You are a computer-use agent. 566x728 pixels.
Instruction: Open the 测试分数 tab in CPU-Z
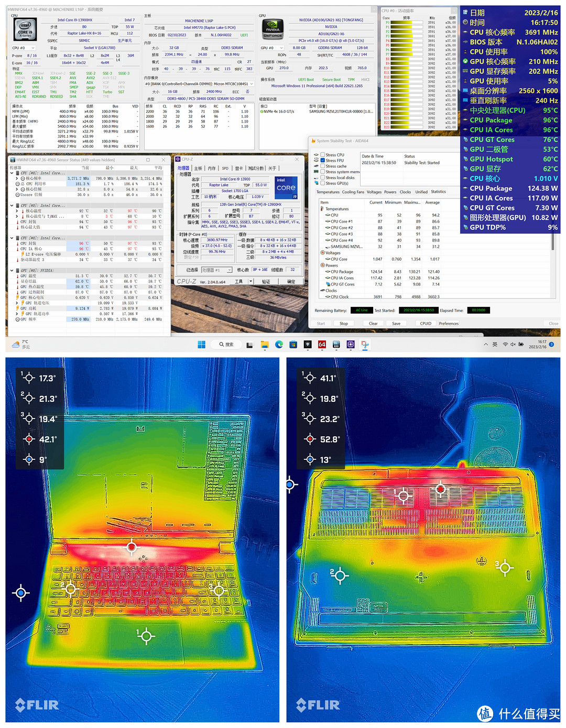(256, 169)
